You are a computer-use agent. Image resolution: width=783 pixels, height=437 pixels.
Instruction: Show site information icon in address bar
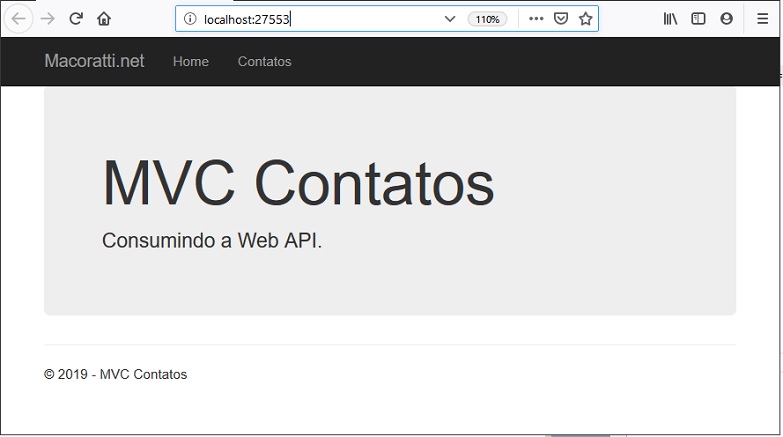pyautogui.click(x=190, y=19)
